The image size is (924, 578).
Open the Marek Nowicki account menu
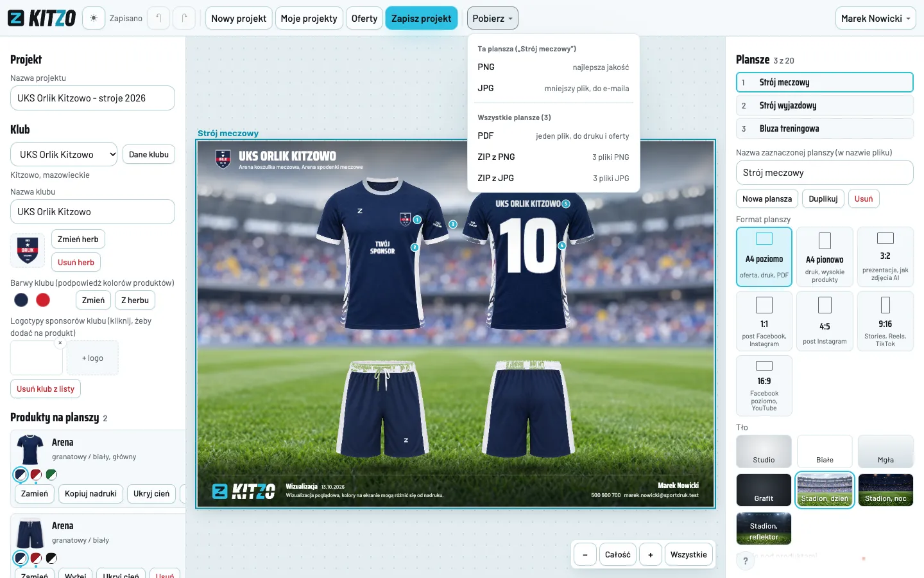click(x=875, y=18)
